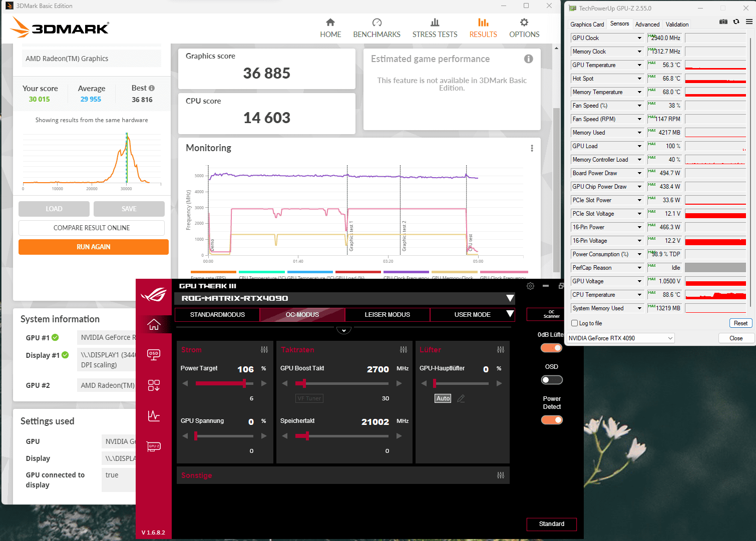This screenshot has width=756, height=541.
Task: Open 3DMark OPTIONS tab
Action: (524, 28)
